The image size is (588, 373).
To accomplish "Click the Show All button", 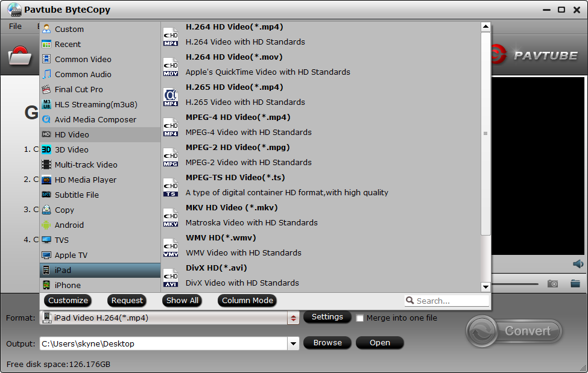I will 182,300.
